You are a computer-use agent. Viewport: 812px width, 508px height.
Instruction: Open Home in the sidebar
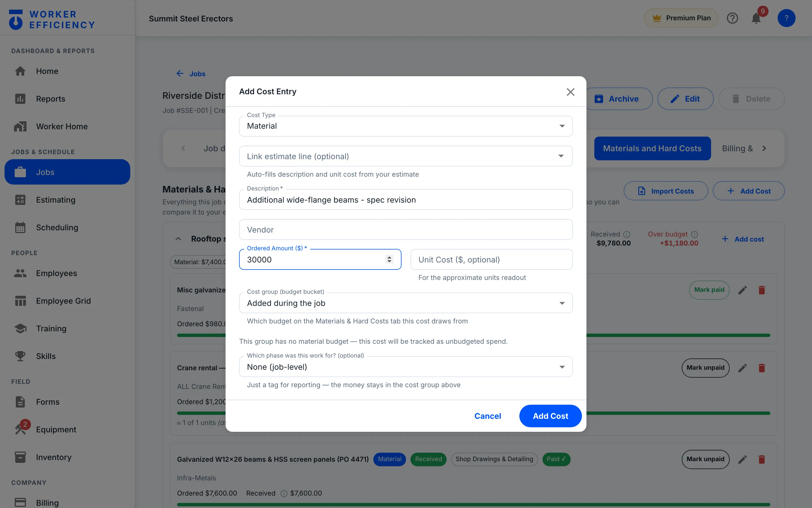coord(67,71)
